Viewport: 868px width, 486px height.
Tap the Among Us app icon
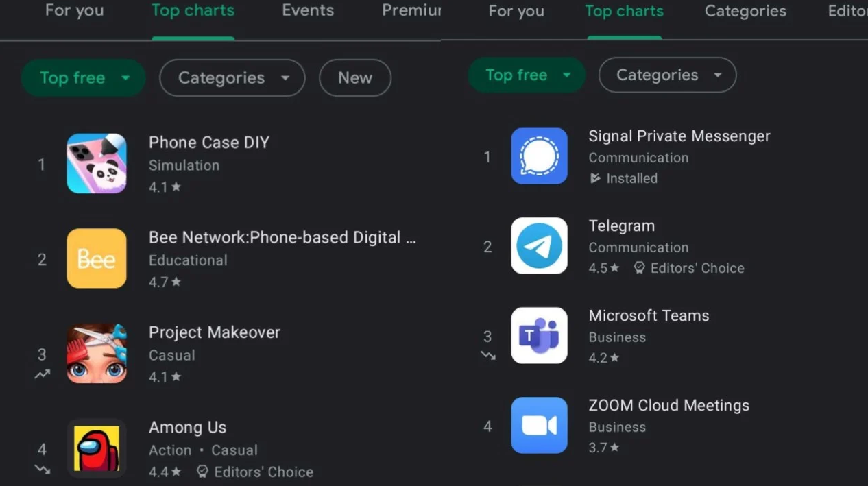point(96,448)
